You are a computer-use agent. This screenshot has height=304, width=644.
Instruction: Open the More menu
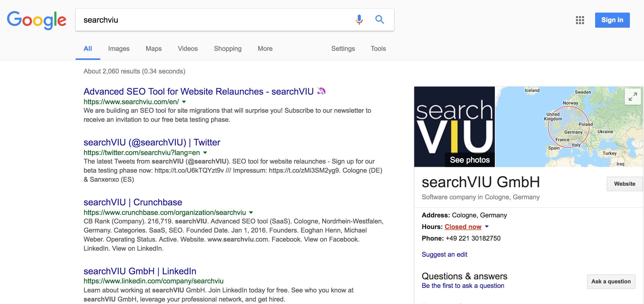coord(265,49)
